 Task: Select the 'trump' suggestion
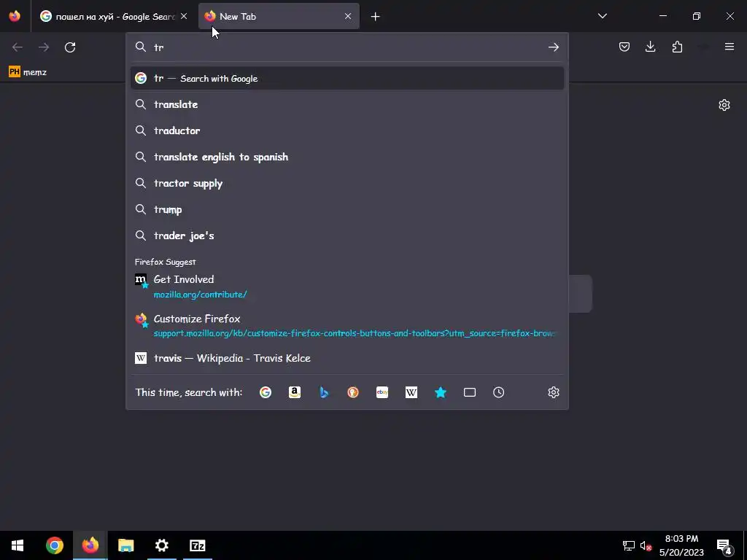[347, 209]
